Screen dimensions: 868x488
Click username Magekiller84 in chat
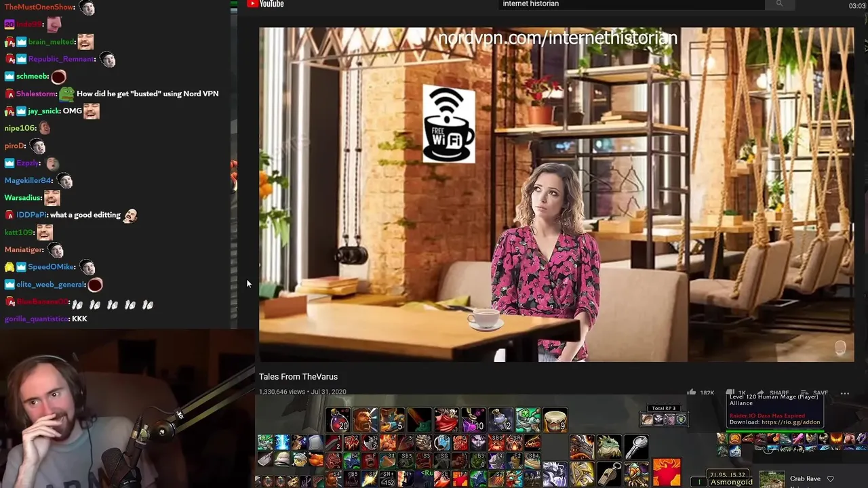coord(28,180)
